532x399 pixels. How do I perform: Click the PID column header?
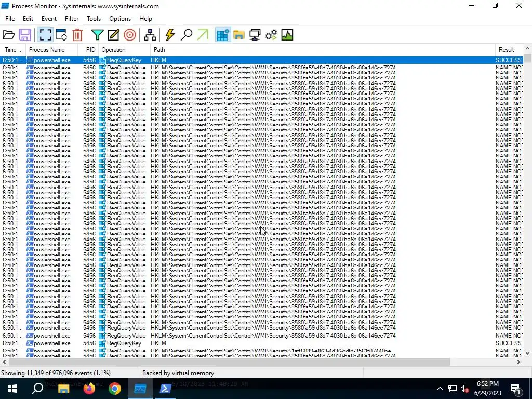pyautogui.click(x=88, y=50)
